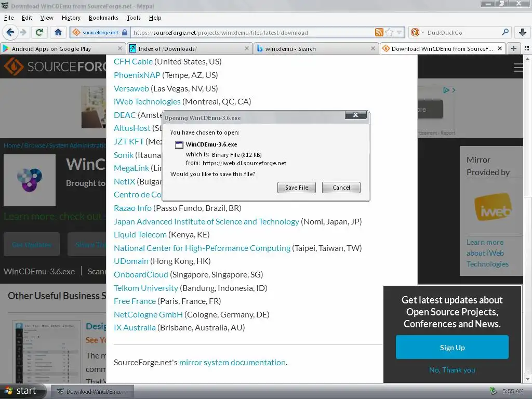Expand the address bar history dropdown arrow
This screenshot has width=532, height=399.
coord(400,32)
